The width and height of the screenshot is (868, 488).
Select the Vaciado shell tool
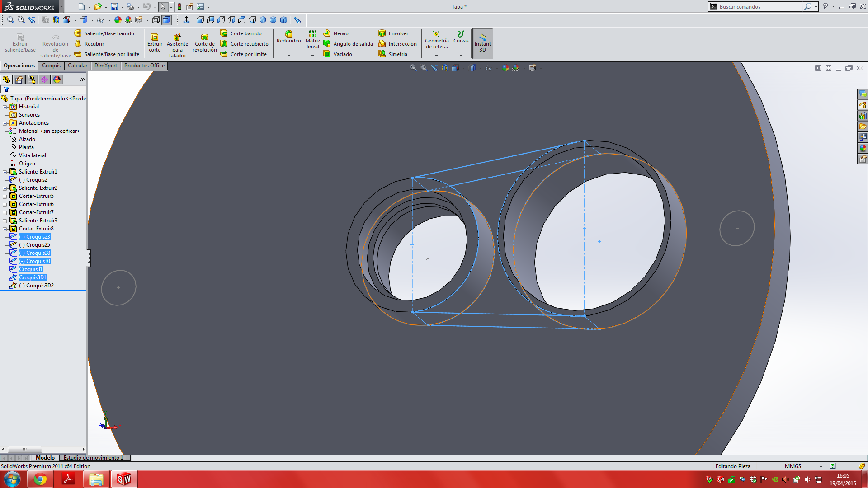(338, 54)
